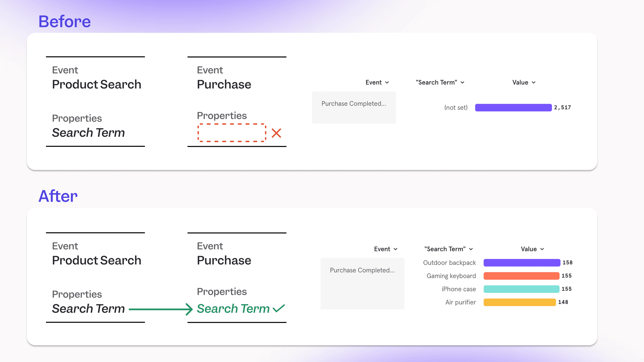The width and height of the screenshot is (644, 362).
Task: Click the red dashed empty property box
Action: point(232,133)
